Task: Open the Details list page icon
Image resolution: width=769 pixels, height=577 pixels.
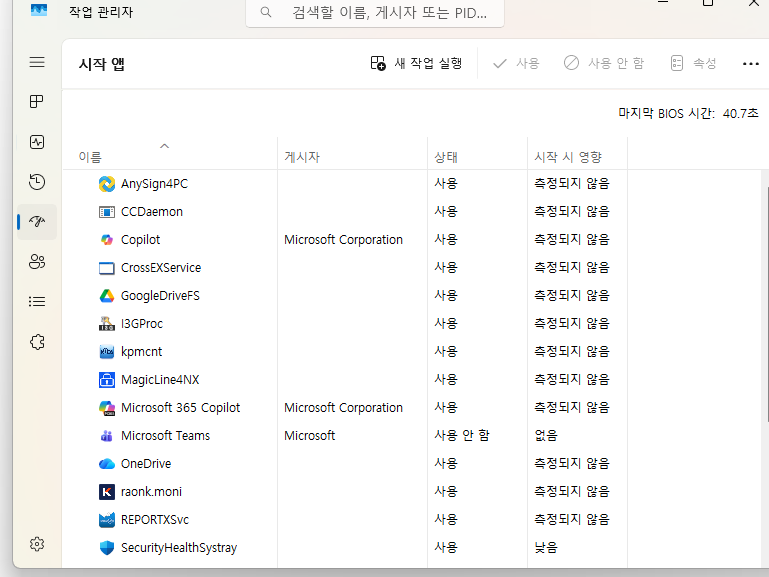Action: [37, 301]
